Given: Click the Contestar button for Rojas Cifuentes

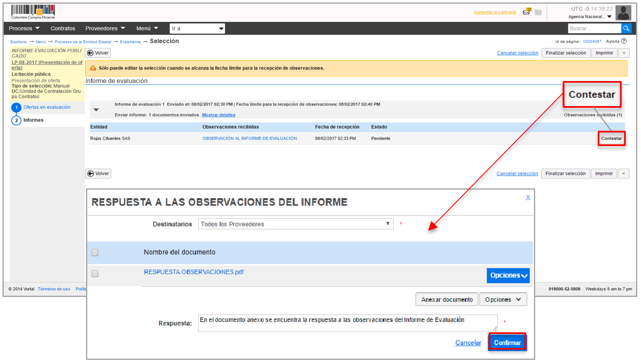Looking at the screenshot, I should [x=611, y=139].
